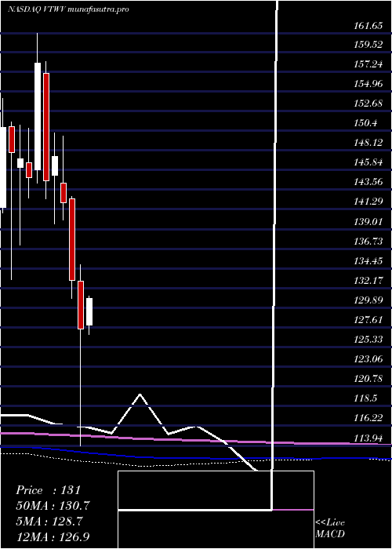Viewport: 392px width, 549px height.
Task: Click the 120.78 price axis label
Action: [368, 379]
